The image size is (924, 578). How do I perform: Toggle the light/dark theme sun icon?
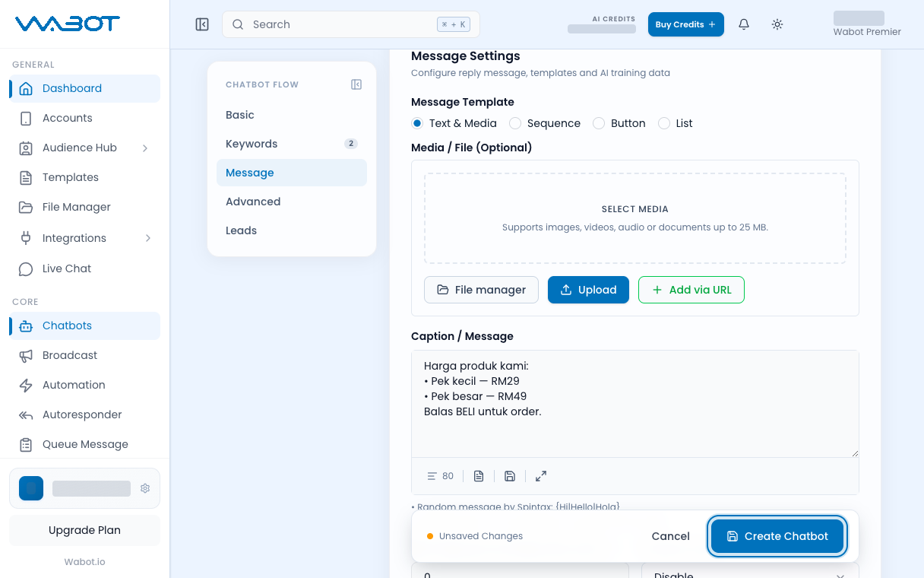tap(777, 24)
